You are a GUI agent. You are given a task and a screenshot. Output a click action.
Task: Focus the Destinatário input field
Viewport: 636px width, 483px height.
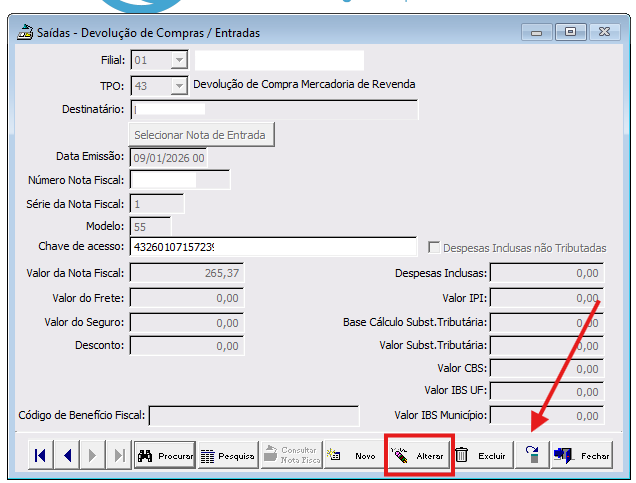tap(274, 109)
